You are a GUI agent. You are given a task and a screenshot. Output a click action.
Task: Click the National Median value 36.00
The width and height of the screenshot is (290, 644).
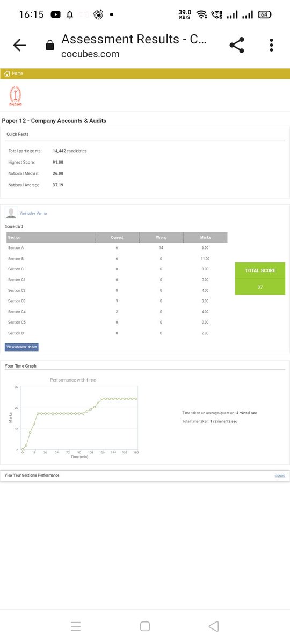(58, 173)
